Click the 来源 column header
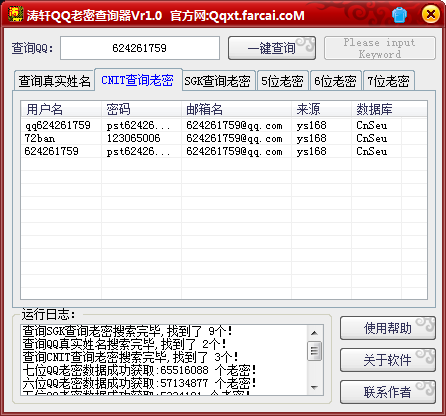The image size is (446, 416). [x=321, y=109]
